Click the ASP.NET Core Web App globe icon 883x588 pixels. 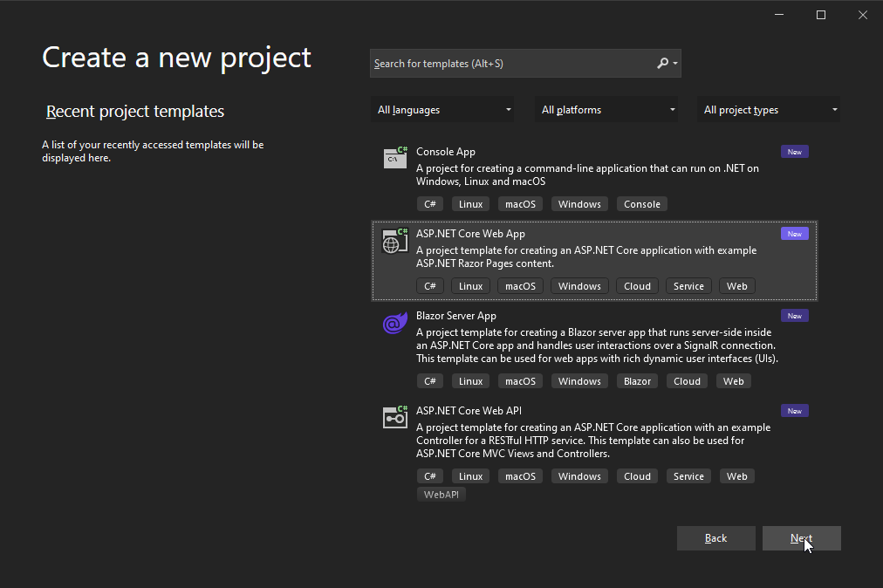[395, 241]
